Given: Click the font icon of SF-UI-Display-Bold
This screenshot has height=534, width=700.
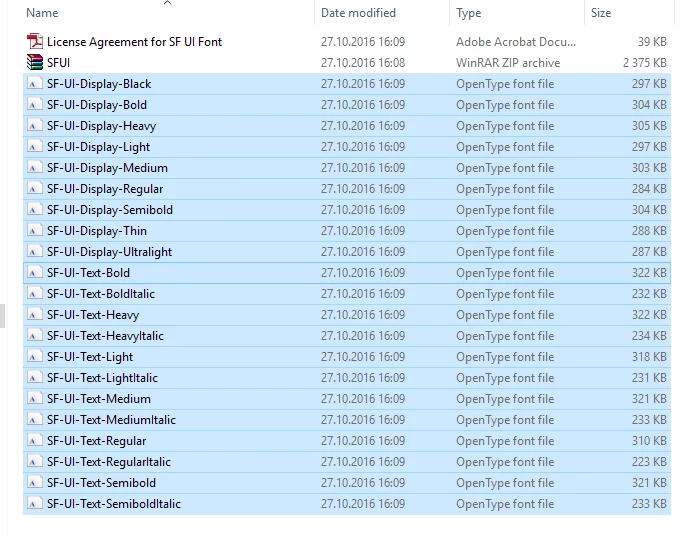Looking at the screenshot, I should (35, 104).
